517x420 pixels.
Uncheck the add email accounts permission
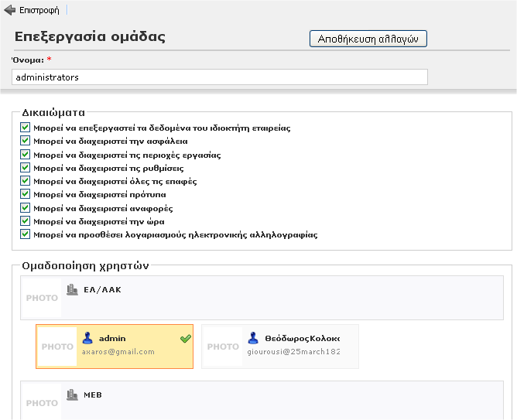pos(26,234)
